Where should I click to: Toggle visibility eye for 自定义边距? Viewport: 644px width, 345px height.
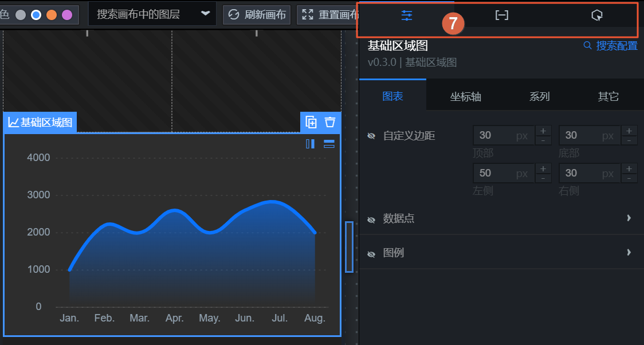[x=371, y=135]
